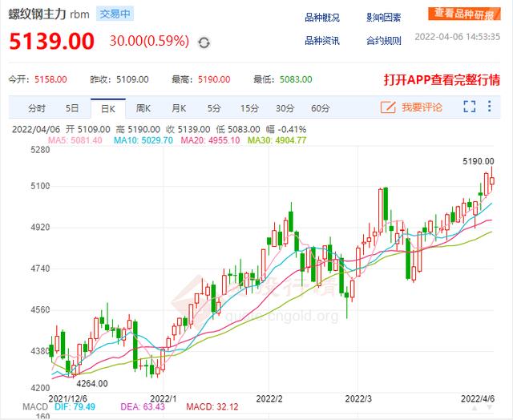Click the more options dots icon
Screen dimensions: 513x420
click(x=492, y=107)
